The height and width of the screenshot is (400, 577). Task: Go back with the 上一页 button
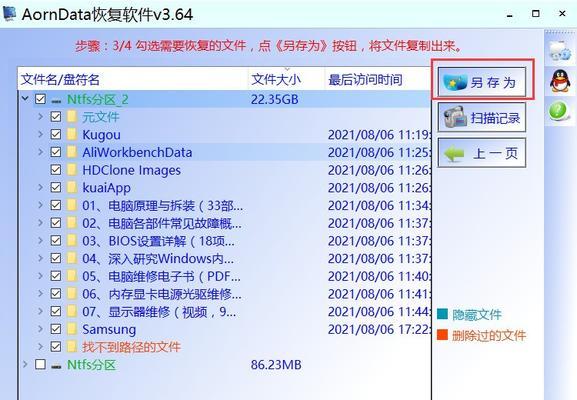click(x=482, y=153)
